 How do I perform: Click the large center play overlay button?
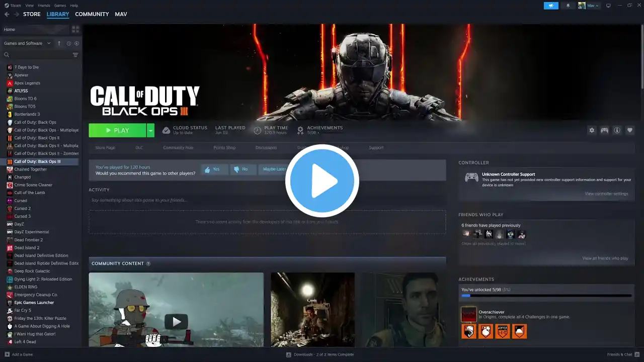322,181
